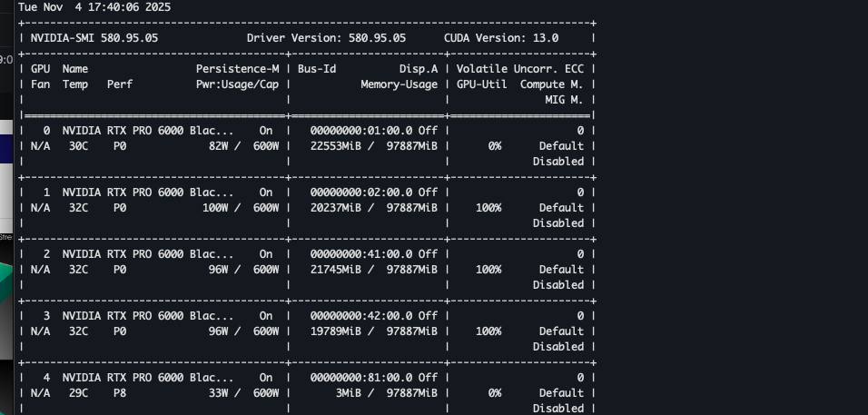The height and width of the screenshot is (415, 868).
Task: Click Driver Version: 580.95.05
Action: tap(326, 38)
